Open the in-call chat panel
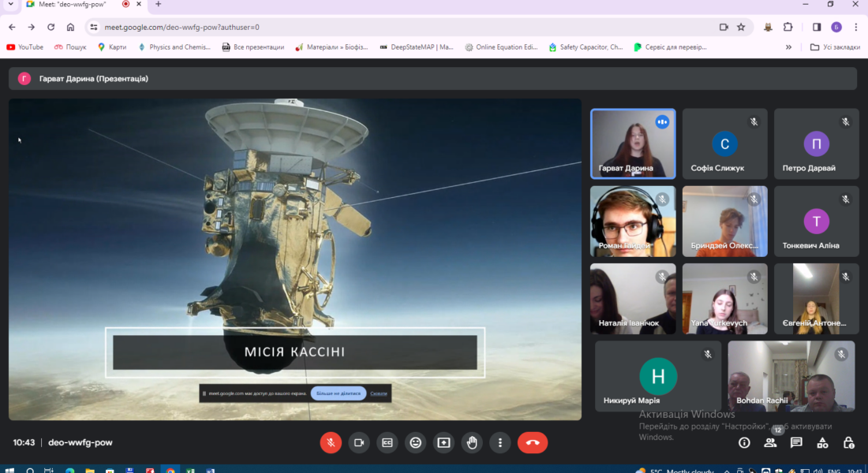 [x=796, y=442]
